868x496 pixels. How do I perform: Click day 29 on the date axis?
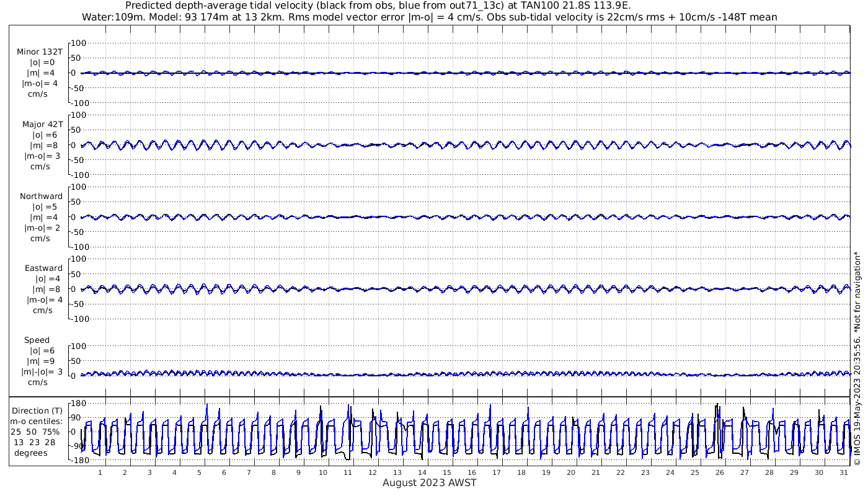point(794,472)
